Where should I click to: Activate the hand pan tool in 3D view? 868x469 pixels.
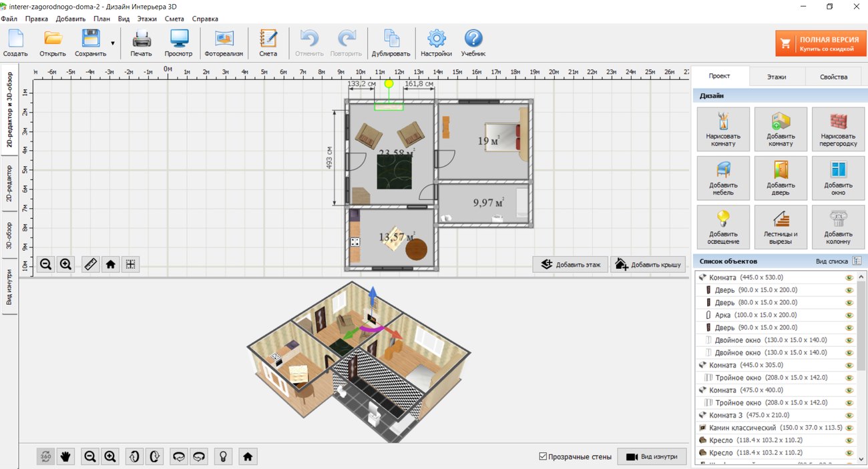(x=65, y=457)
